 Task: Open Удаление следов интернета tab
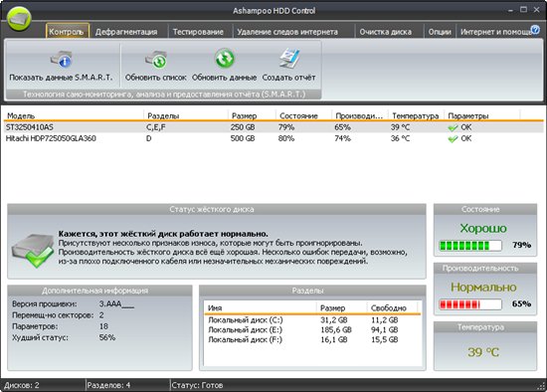pos(287,32)
